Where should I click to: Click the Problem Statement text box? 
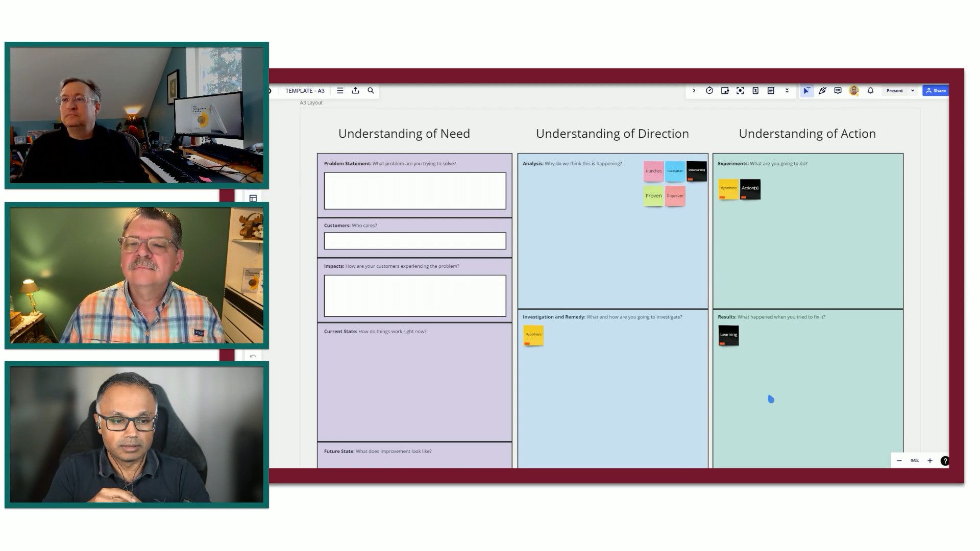[x=414, y=191]
